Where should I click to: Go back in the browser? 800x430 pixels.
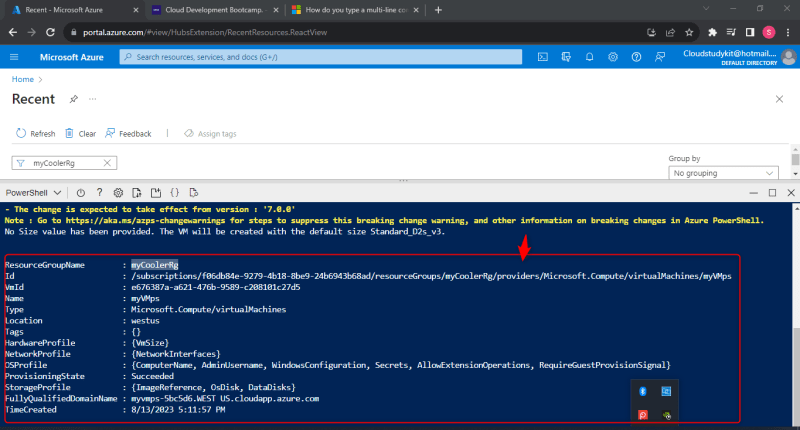[13, 32]
